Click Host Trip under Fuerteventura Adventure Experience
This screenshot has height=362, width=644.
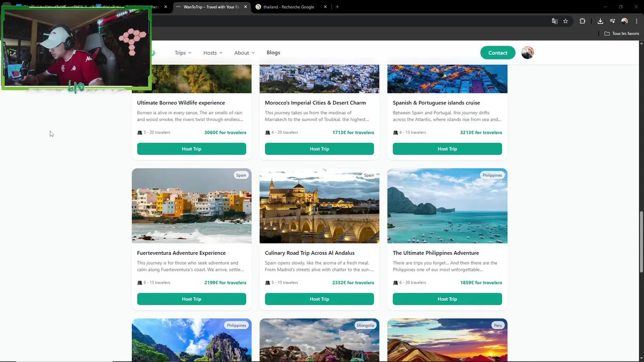[192, 299]
